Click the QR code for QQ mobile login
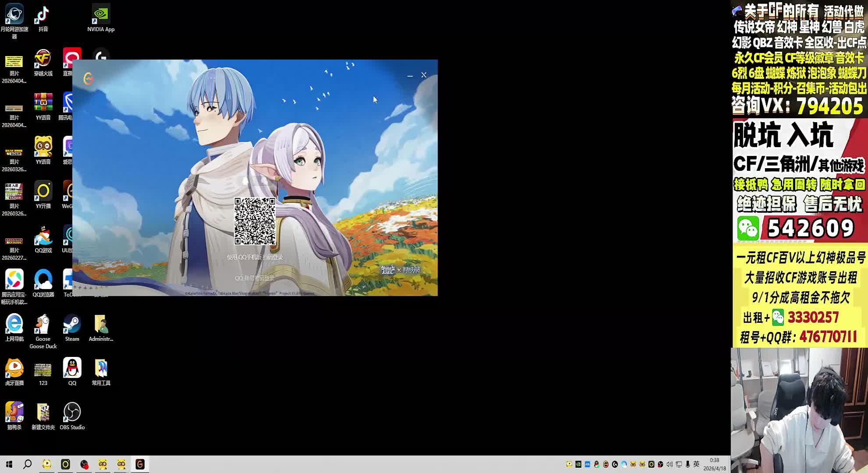The image size is (868, 473). (255, 221)
